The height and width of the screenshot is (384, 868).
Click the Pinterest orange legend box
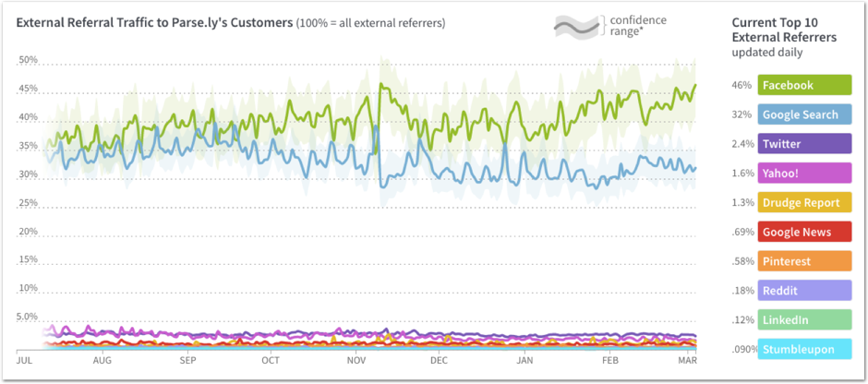[x=804, y=261]
